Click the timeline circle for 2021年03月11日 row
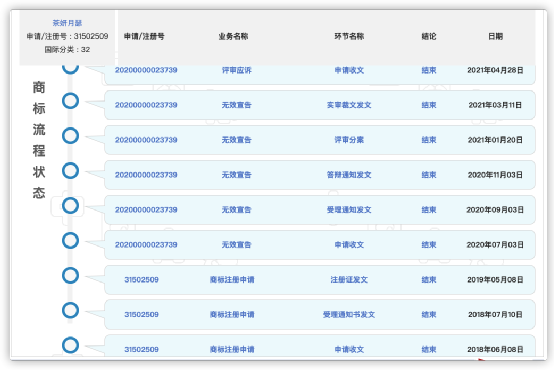Image resolution: width=554 pixels, height=370 pixels. [x=70, y=101]
